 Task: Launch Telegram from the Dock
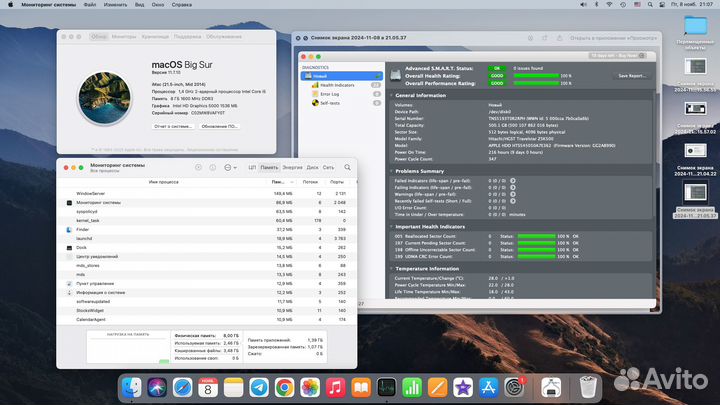point(259,388)
